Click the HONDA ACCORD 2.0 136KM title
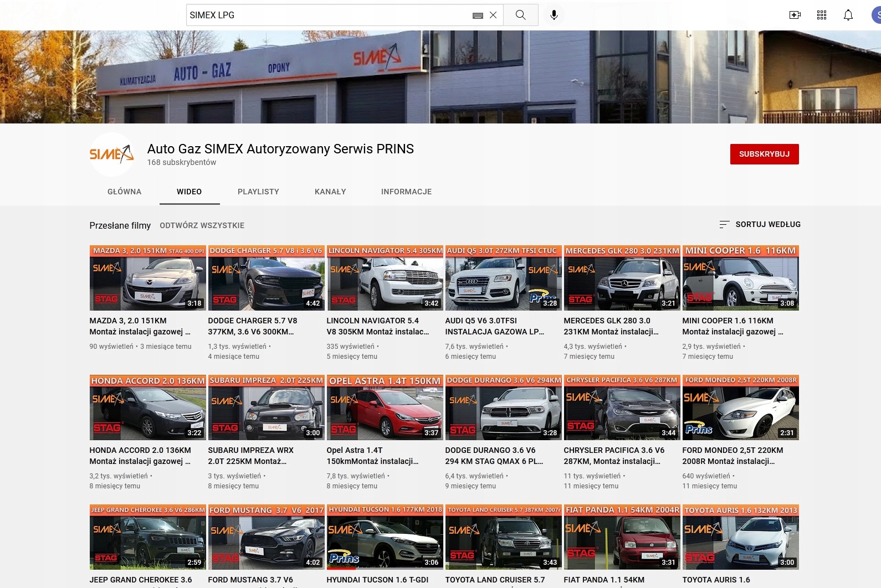881x588 pixels. 140,456
